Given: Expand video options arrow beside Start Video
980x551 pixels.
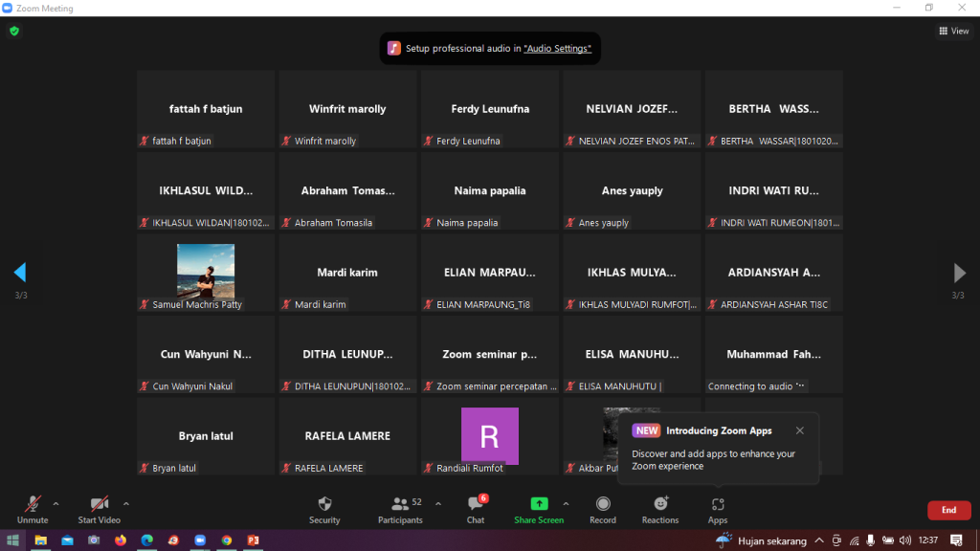Looking at the screenshot, I should pyautogui.click(x=126, y=503).
